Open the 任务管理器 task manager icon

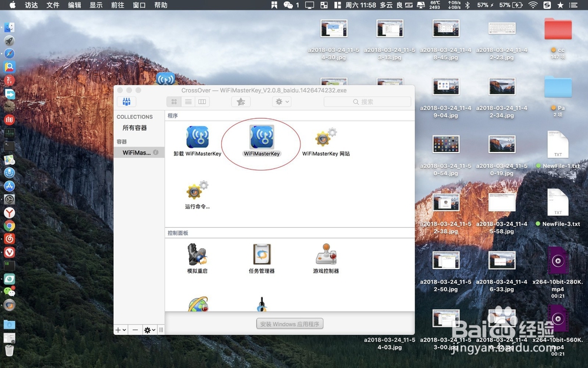(x=262, y=254)
